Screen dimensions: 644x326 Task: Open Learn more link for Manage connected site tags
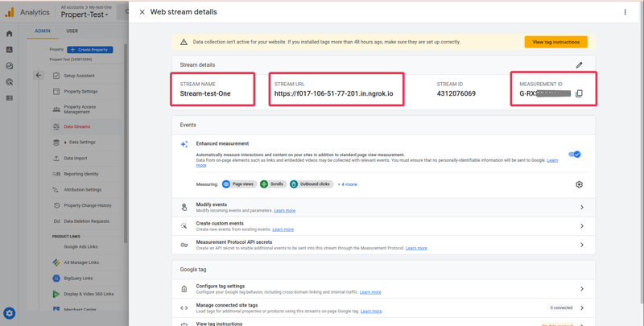(371, 312)
